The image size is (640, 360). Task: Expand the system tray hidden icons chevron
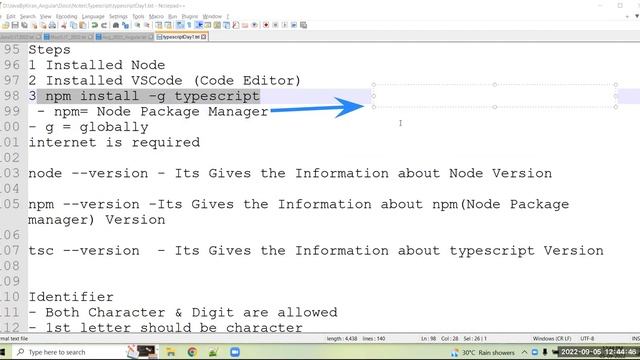(x=524, y=352)
